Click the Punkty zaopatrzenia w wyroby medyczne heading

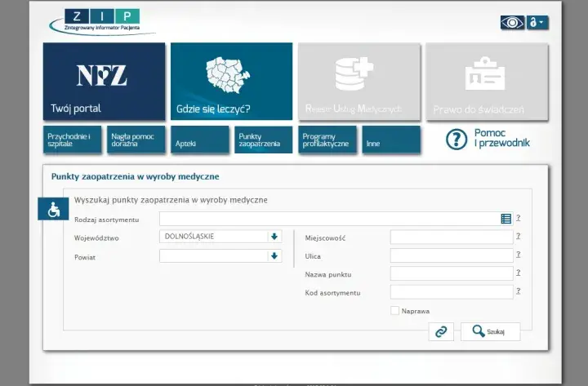[x=136, y=176]
